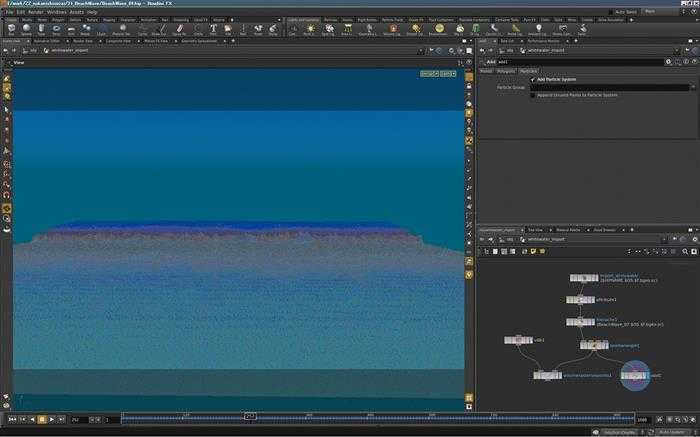The image size is (700, 437).
Task: Switch to the Performance Monitor tab
Action: 543,41
